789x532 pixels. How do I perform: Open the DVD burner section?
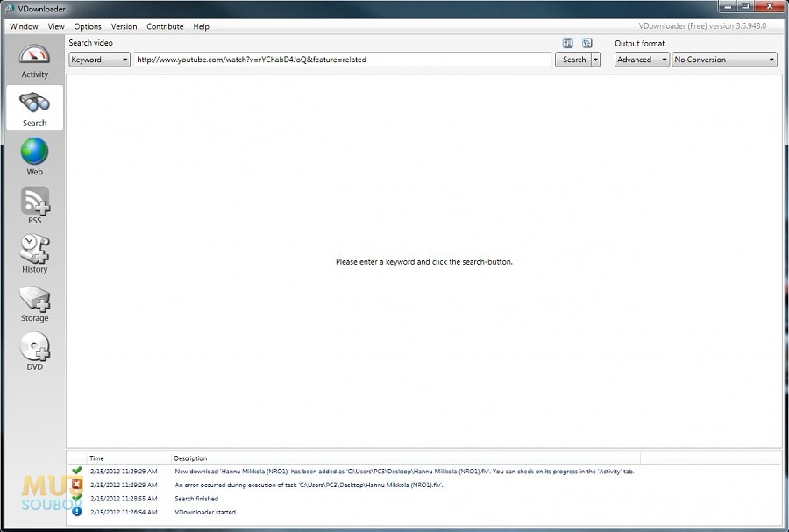35,351
